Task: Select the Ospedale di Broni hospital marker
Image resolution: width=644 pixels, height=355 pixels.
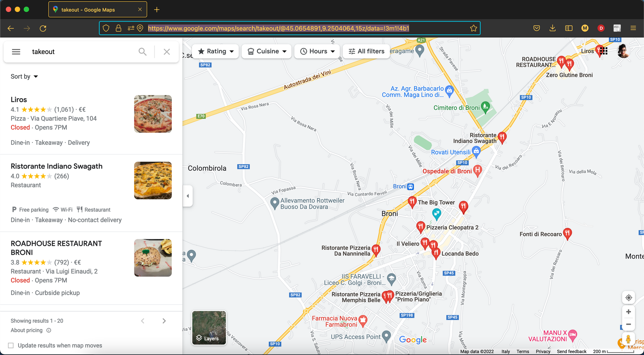Action: point(478,171)
